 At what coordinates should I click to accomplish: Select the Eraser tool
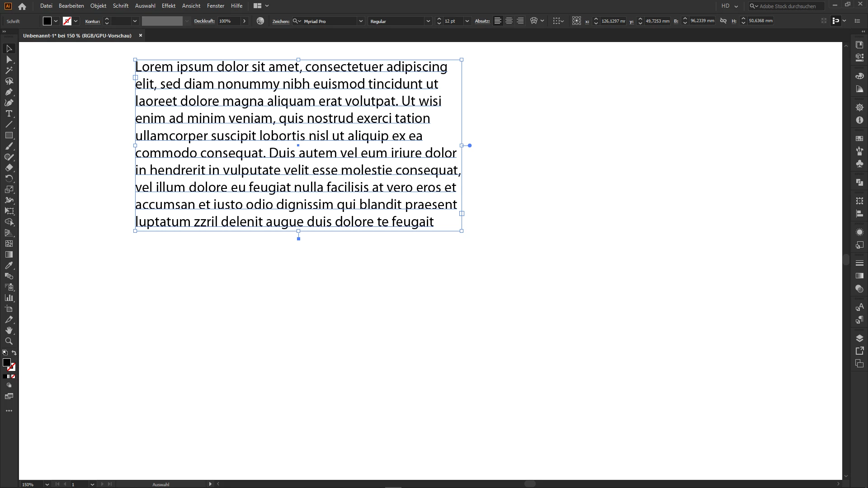(9, 168)
